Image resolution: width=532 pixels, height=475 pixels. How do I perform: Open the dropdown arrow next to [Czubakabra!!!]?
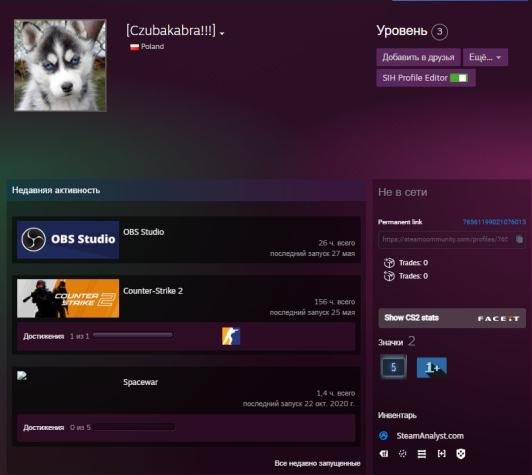point(222,33)
